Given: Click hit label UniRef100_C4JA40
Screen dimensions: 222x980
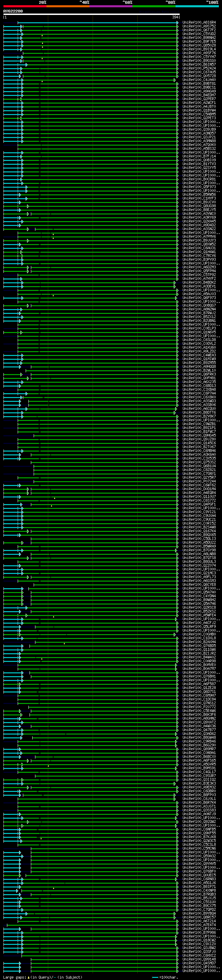Looking at the screenshot, I should pyautogui.click(x=199, y=80).
